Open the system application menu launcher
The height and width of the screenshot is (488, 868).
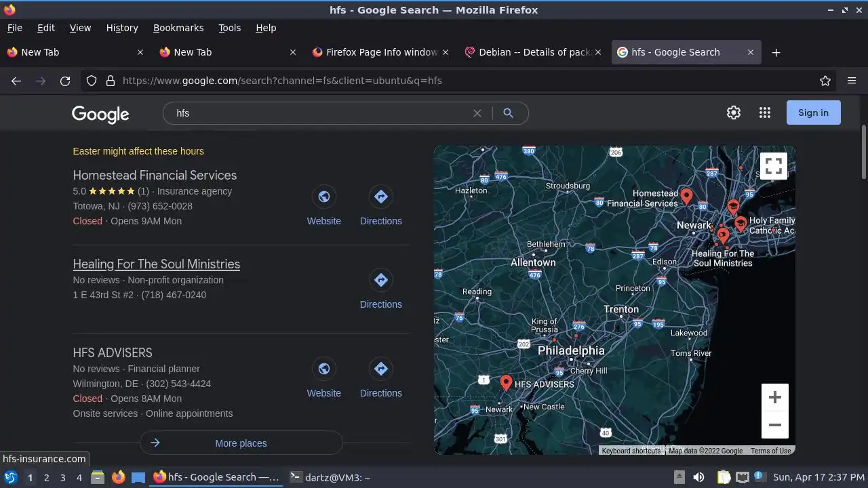pyautogui.click(x=11, y=477)
